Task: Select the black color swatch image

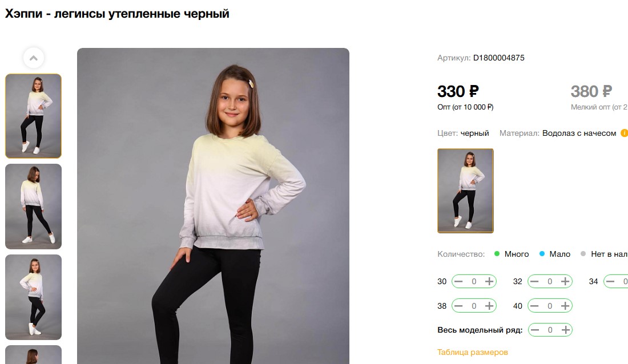Action: [465, 191]
